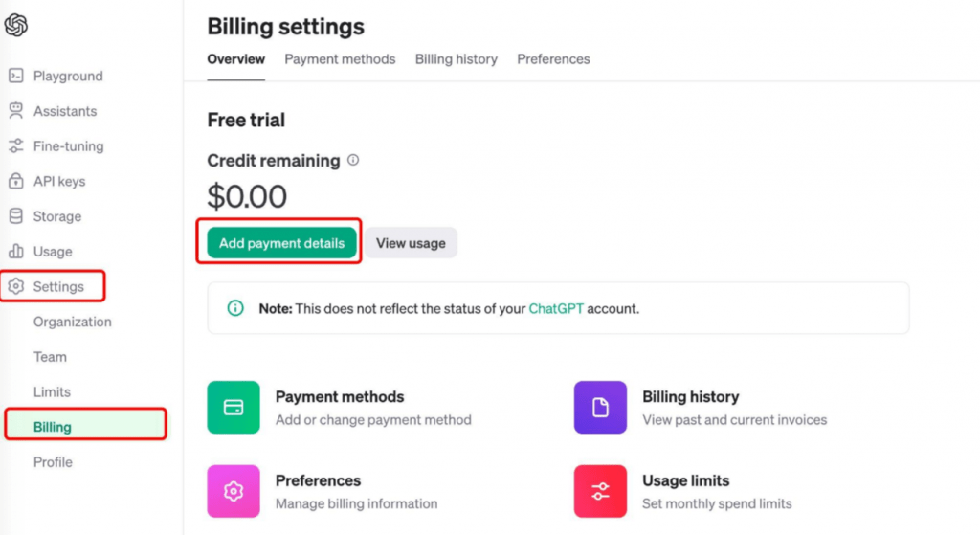980x535 pixels.
Task: Open the Preferences tab at top
Action: [x=553, y=59]
